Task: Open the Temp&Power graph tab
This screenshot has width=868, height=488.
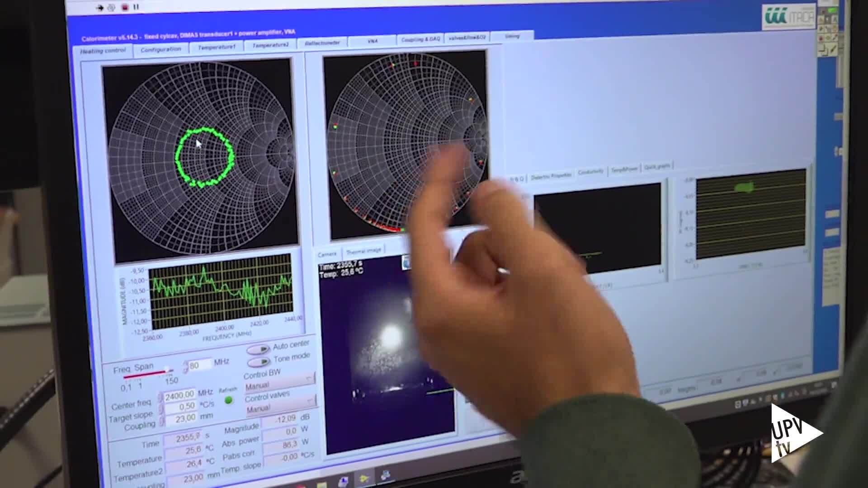Action: [624, 169]
